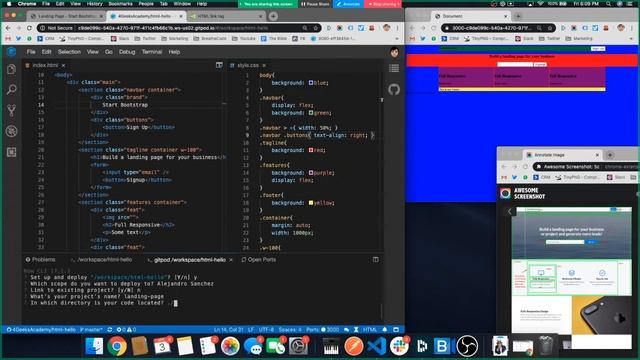The width and height of the screenshot is (640, 360).
Task: Click the user avatar in the Gitpod menu bar
Action: click(x=394, y=52)
